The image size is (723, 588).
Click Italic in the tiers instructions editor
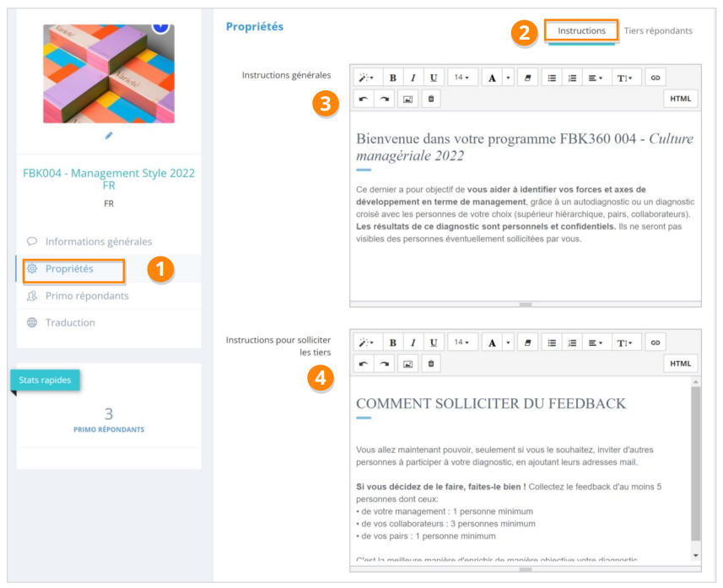413,343
